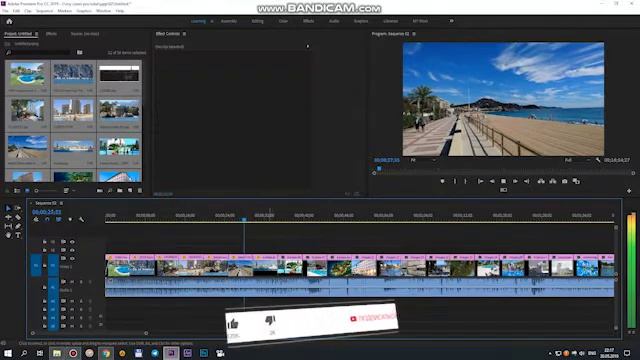This screenshot has height=360, width=640.
Task: Click timeline playhead marker on ruler
Action: [x=244, y=220]
